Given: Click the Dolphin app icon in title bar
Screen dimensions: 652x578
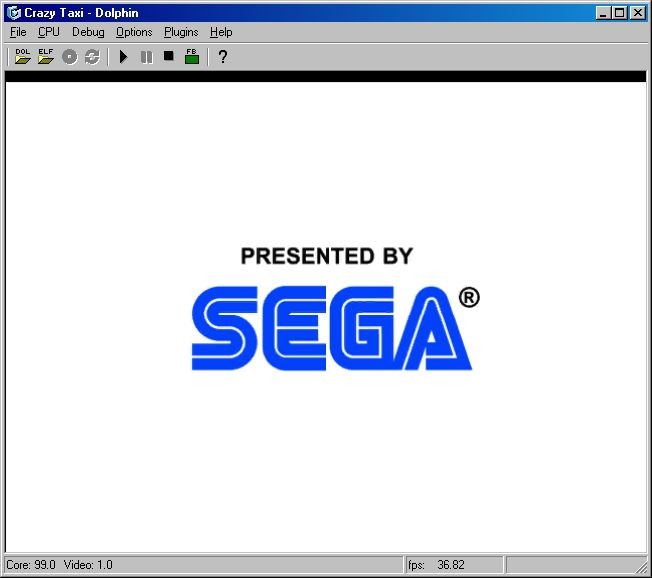Looking at the screenshot, I should [14, 13].
